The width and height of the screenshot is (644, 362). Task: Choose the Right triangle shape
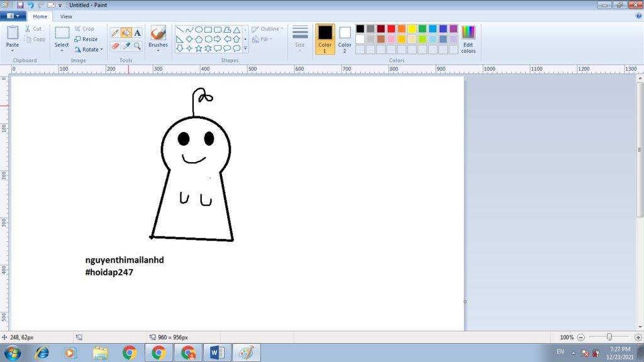coord(179,39)
